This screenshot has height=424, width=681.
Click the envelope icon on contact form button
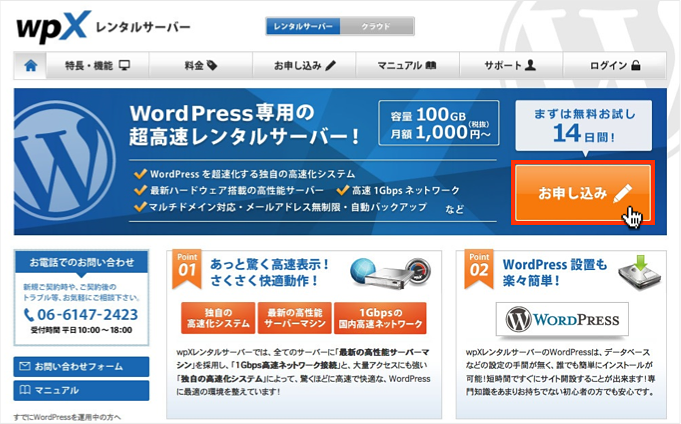click(25, 366)
